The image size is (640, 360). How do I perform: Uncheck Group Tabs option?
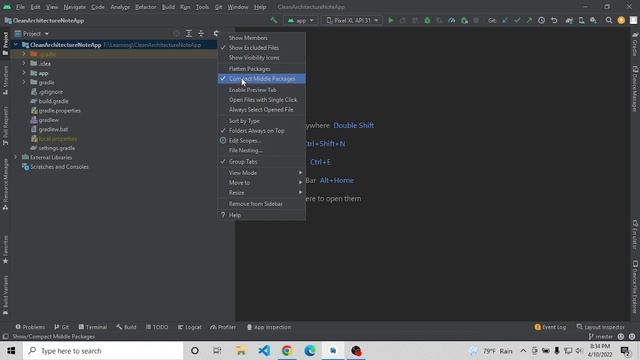point(261,162)
